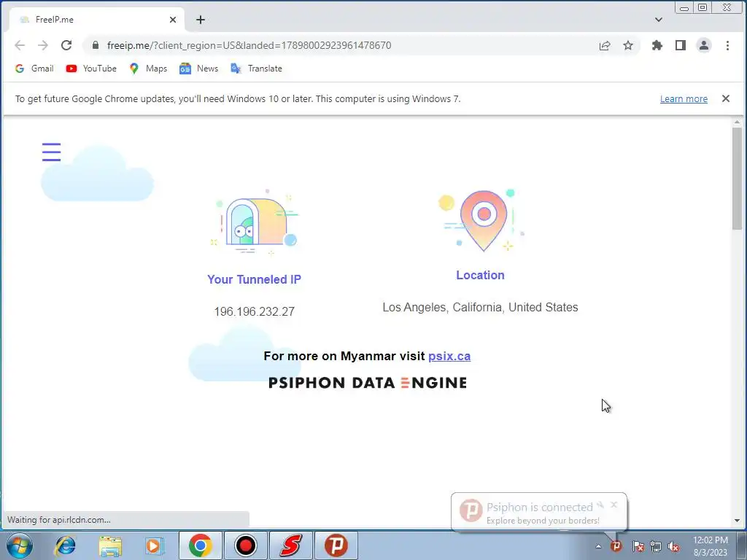Open Chrome three-dot menu
This screenshot has width=747, height=560.
727,45
